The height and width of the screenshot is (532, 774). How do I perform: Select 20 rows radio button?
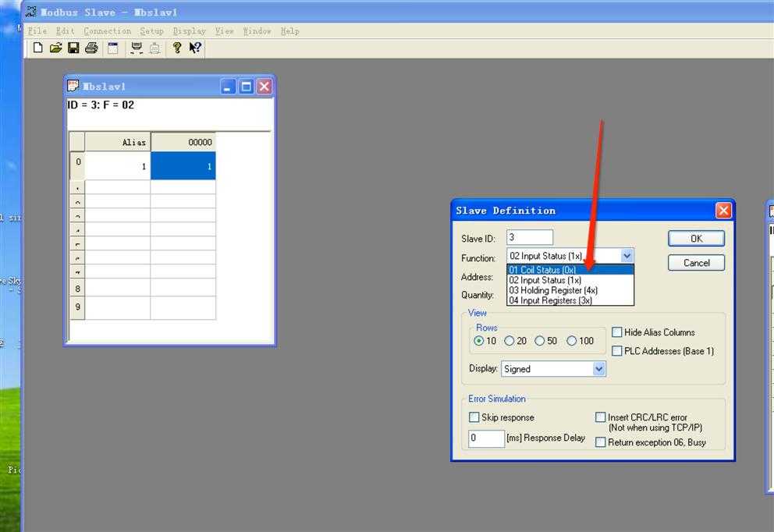coord(509,341)
